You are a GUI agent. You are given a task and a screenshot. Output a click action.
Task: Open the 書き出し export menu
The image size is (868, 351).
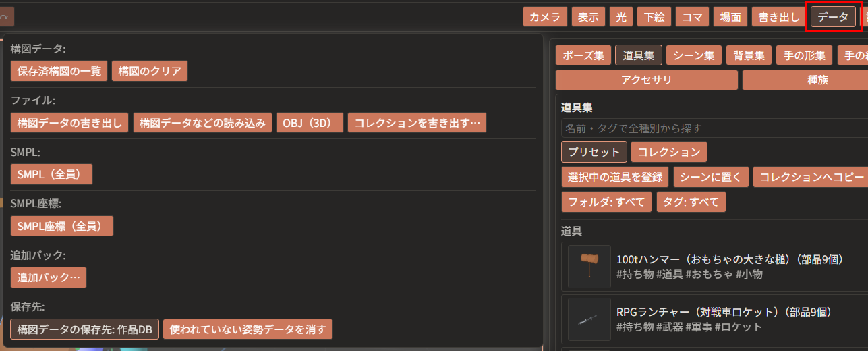point(779,17)
